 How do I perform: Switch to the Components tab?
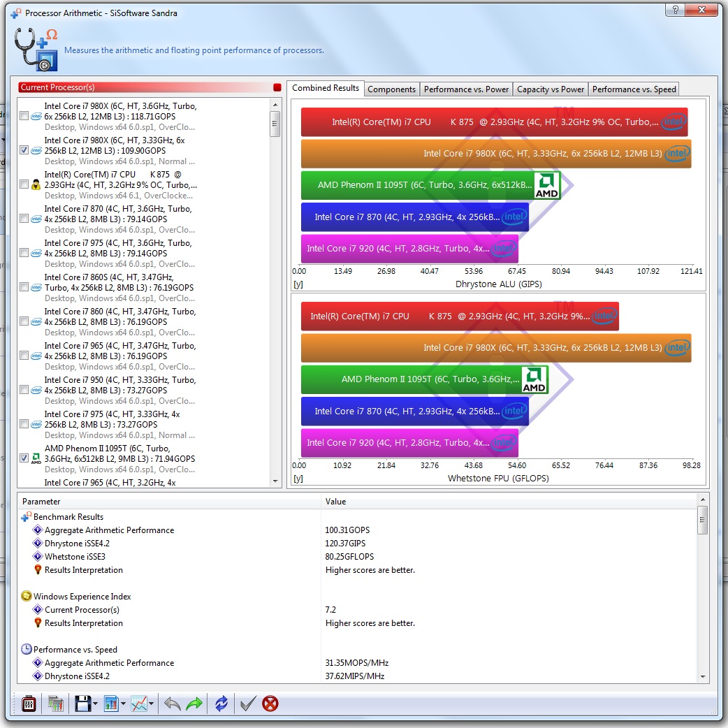pos(391,89)
